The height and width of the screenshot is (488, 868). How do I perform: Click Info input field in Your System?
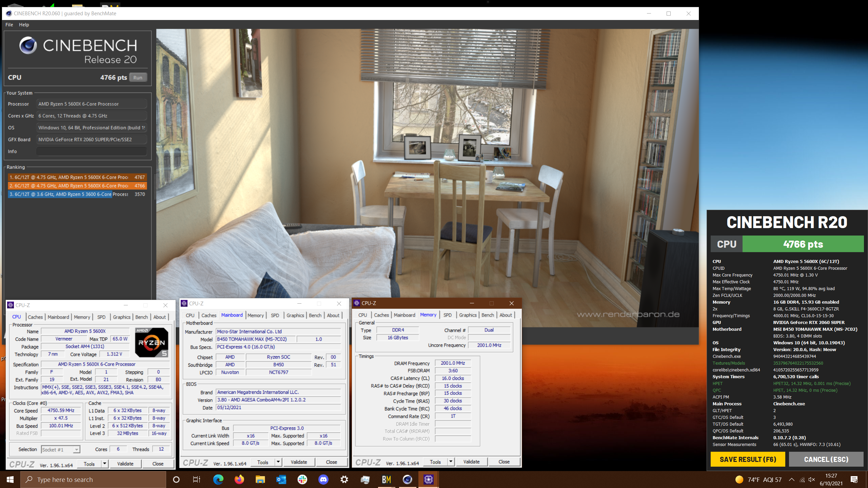pyautogui.click(x=92, y=151)
